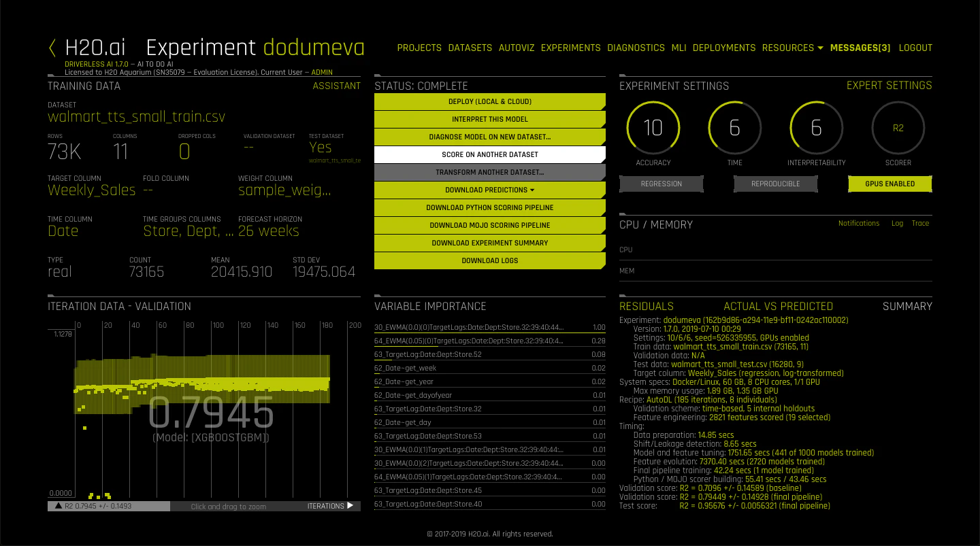This screenshot has height=546, width=980.
Task: Open the Deployments menu item
Action: point(724,48)
